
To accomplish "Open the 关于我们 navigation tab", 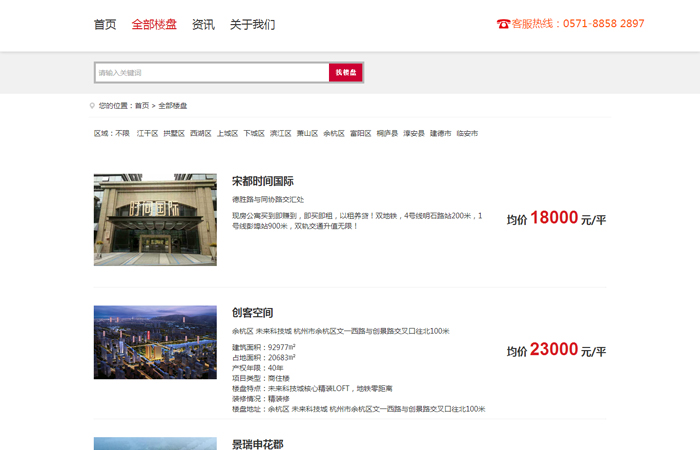I will 252,25.
